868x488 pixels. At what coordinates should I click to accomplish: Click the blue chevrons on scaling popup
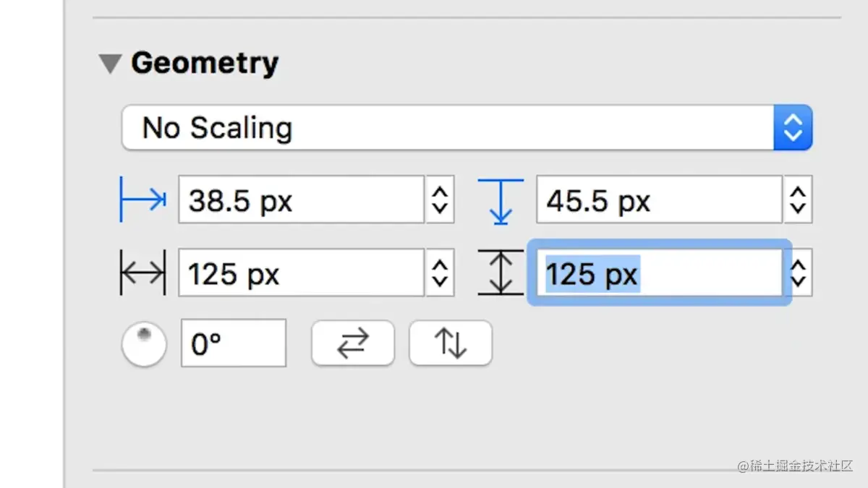793,128
